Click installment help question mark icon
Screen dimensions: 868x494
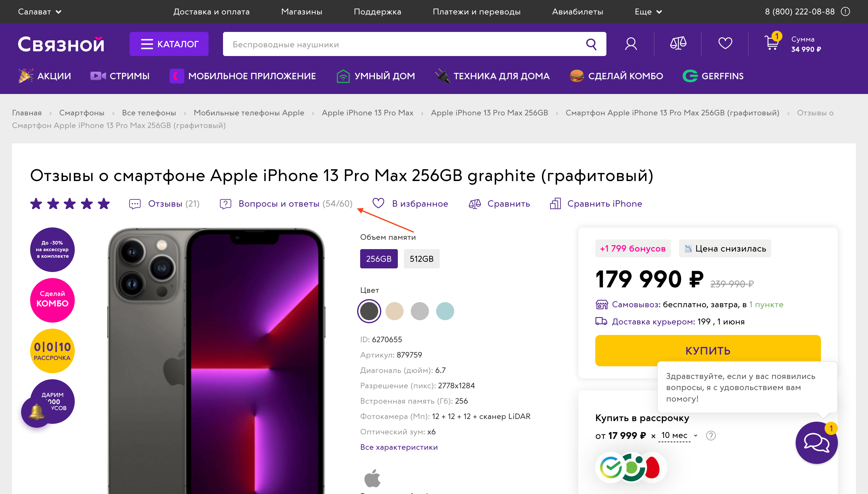point(710,435)
